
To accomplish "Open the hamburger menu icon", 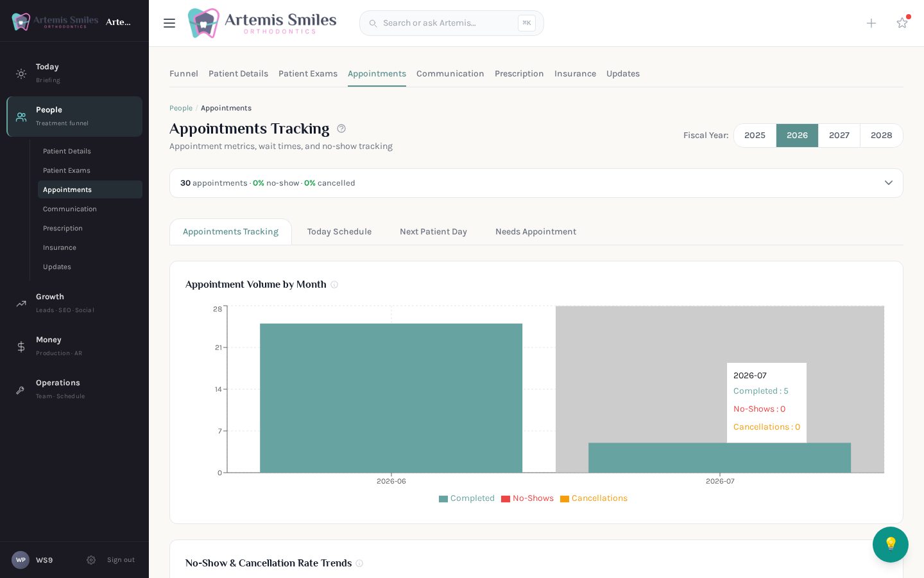I will point(169,23).
